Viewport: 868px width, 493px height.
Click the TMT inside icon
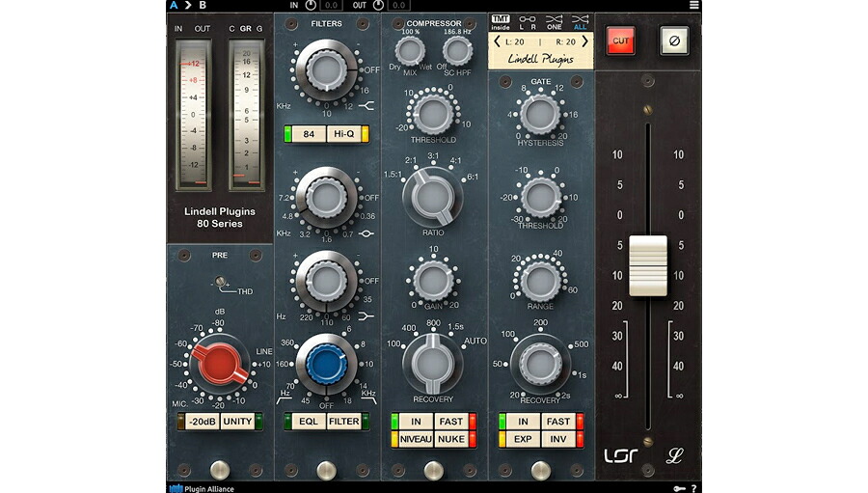click(x=500, y=22)
